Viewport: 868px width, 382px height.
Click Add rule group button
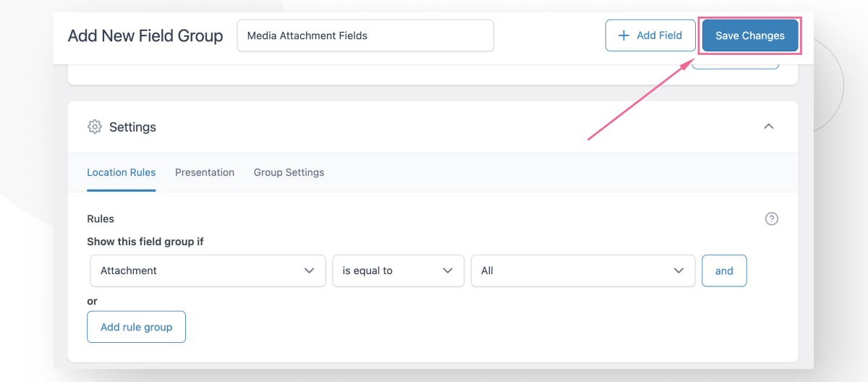(x=136, y=327)
